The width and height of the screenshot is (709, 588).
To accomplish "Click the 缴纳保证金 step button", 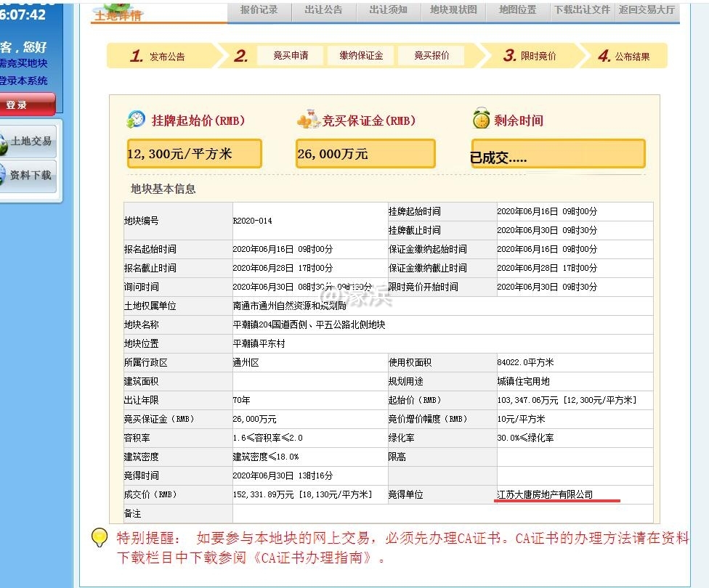I will point(360,54).
